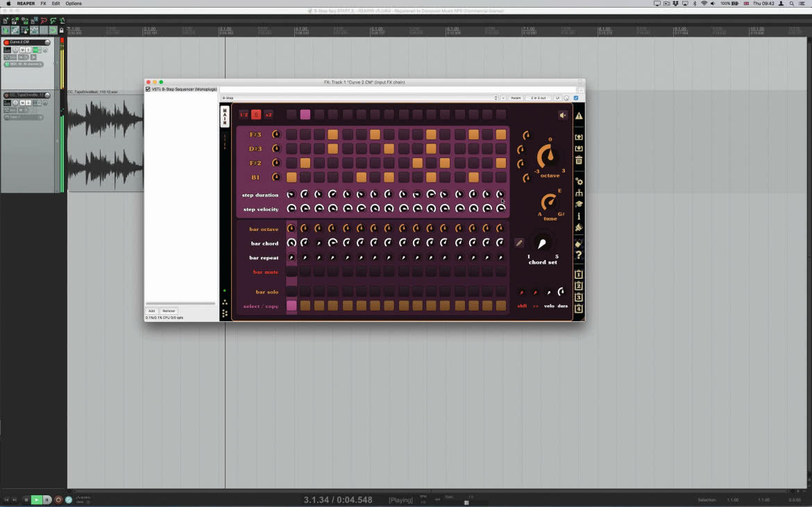Toggle the speaker mute icon in B-Step
The height and width of the screenshot is (507, 812).
pyautogui.click(x=563, y=115)
